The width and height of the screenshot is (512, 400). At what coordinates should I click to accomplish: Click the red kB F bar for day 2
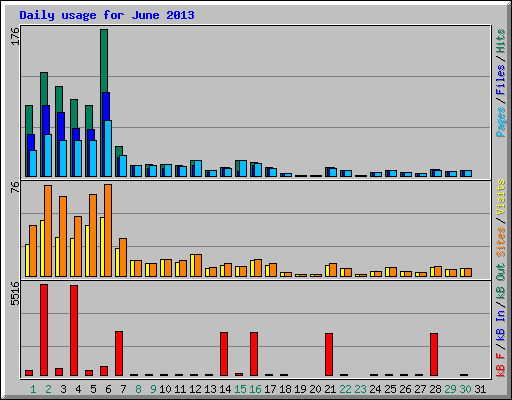pos(44,330)
